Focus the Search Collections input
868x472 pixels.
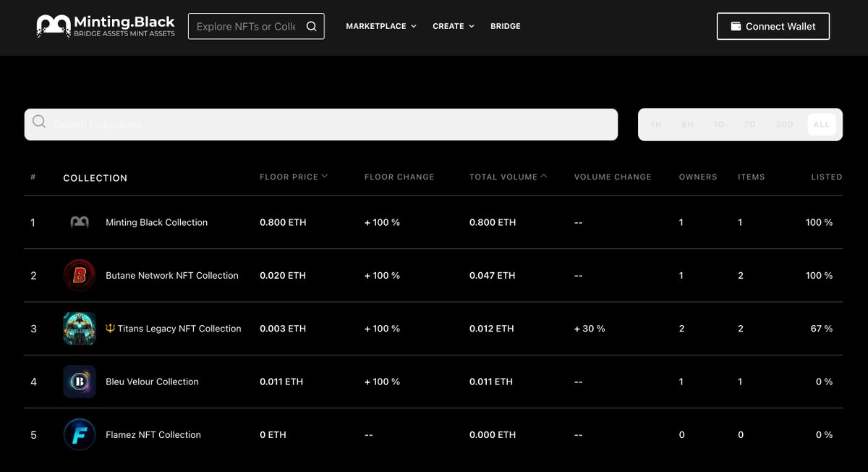(x=321, y=125)
